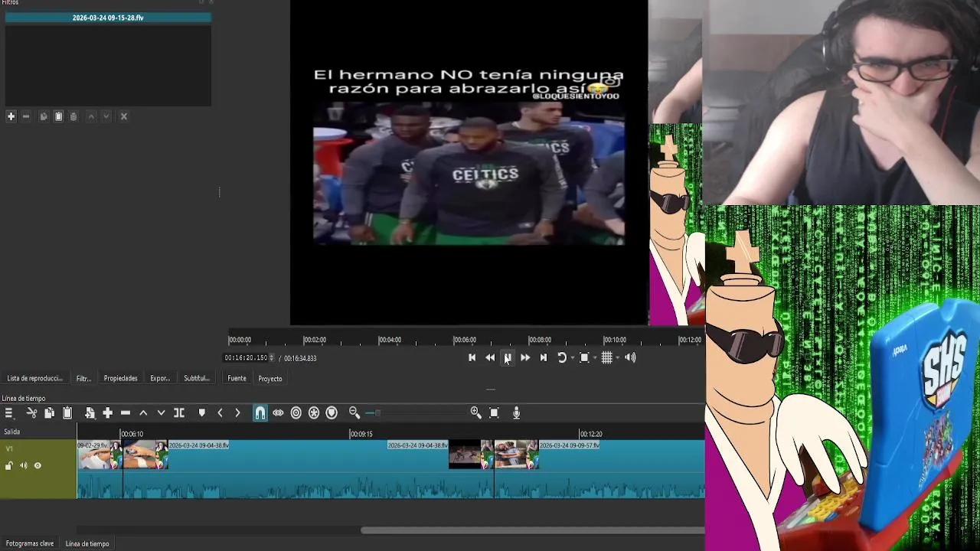Open loop options dropdown arrow

[572, 358]
